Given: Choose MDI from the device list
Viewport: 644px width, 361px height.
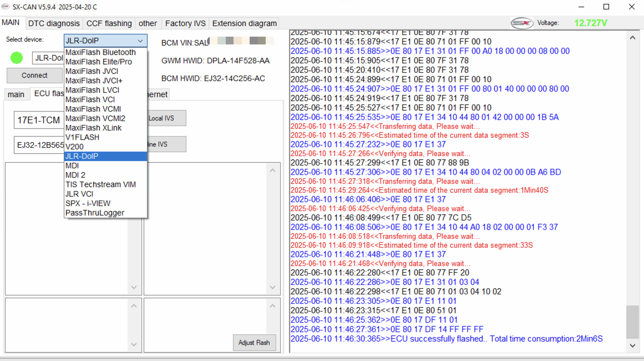Looking at the screenshot, I should (x=105, y=166).
